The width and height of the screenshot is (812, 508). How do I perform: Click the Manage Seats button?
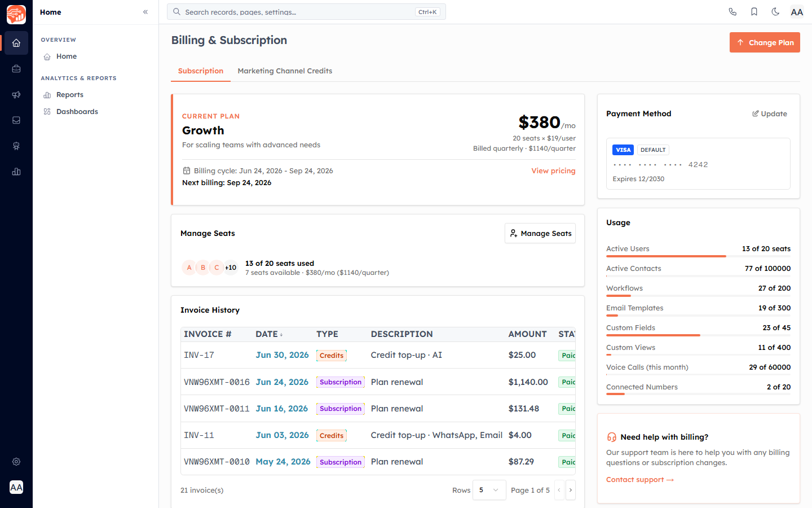click(x=540, y=233)
